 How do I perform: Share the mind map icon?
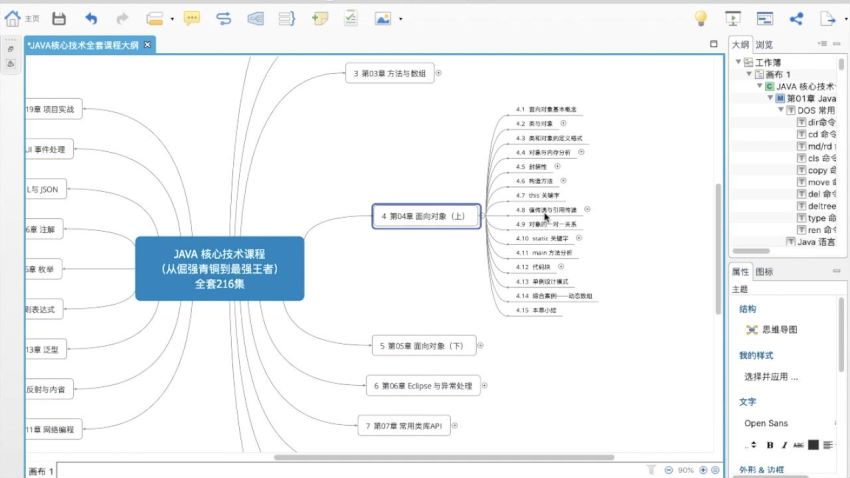(796, 18)
